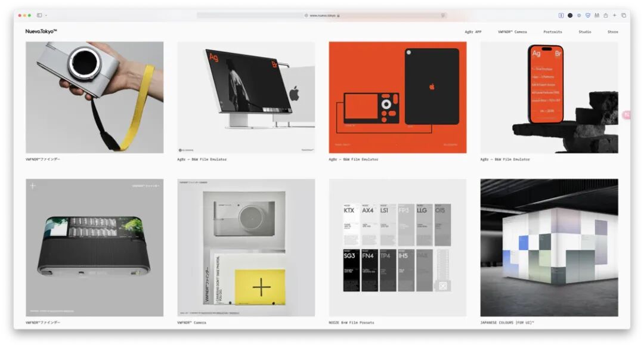Click VWFNDR caption under hand-held camera

(x=43, y=159)
